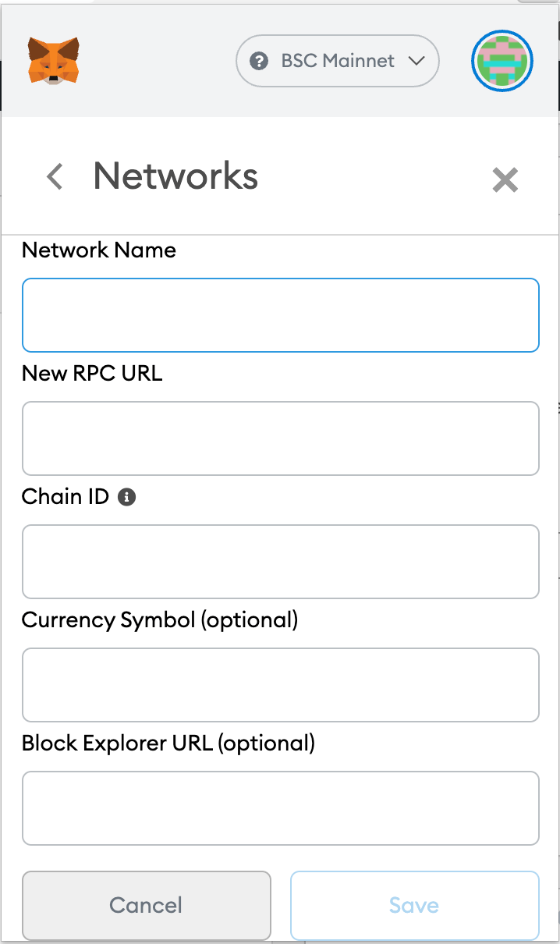Go back using the left arrow next to Networks
560x944 pixels.
[x=54, y=176]
